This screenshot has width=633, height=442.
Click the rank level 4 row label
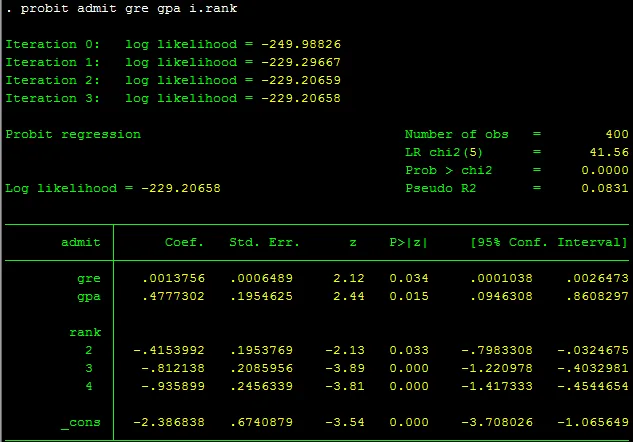pos(89,386)
